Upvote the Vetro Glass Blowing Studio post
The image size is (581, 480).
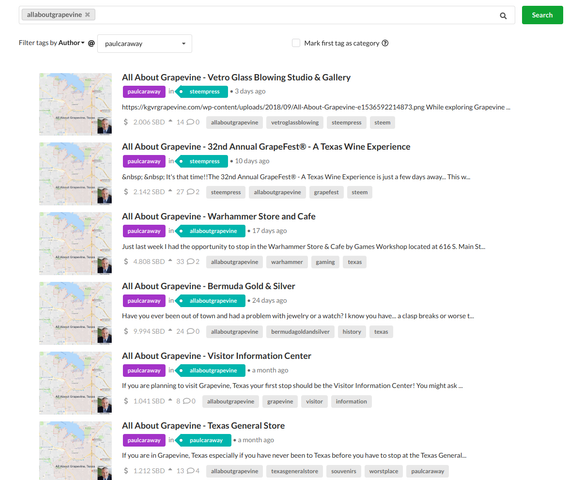click(170, 122)
